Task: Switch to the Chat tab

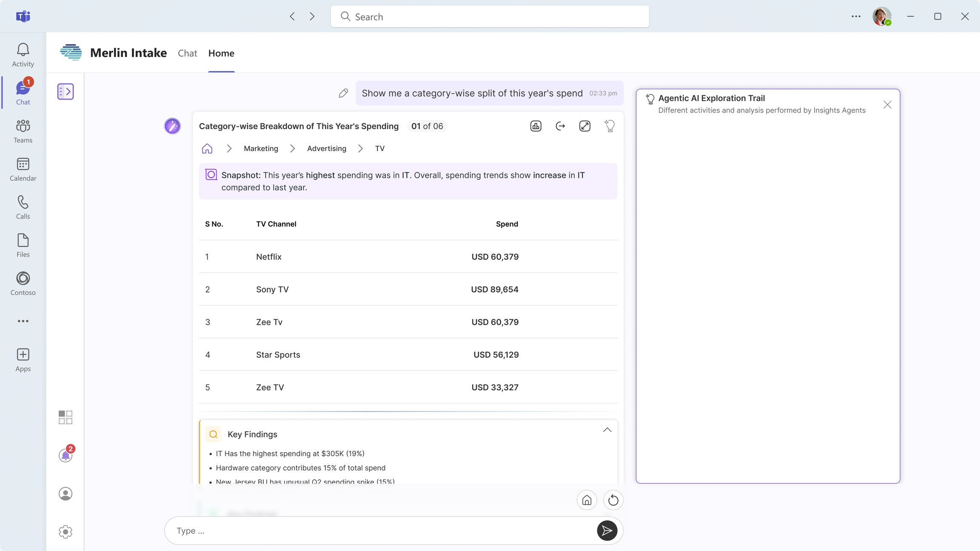Action: click(x=187, y=53)
